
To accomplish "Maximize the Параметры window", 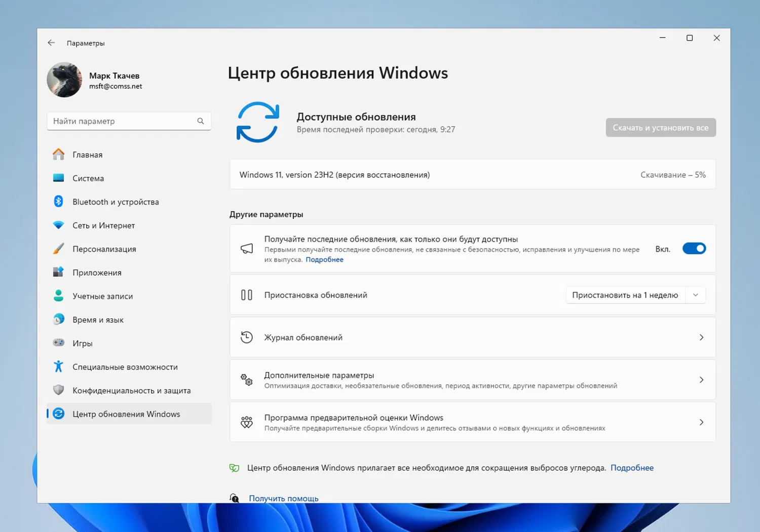I will point(690,38).
